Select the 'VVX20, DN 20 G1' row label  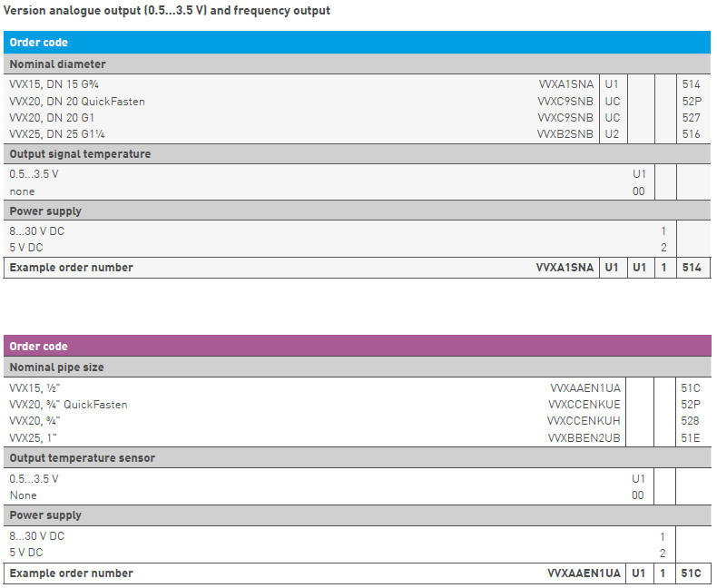(x=52, y=117)
